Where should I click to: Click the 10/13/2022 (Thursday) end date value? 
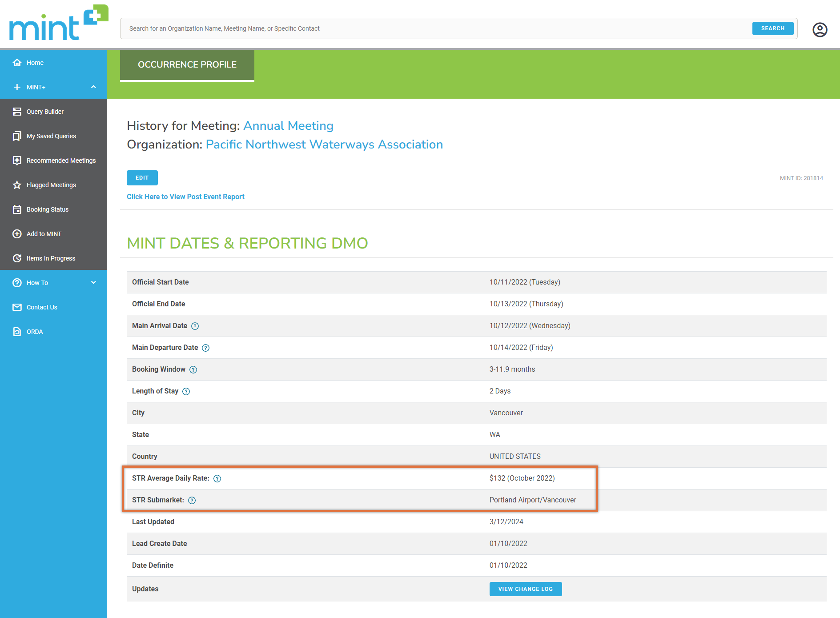[x=526, y=304]
